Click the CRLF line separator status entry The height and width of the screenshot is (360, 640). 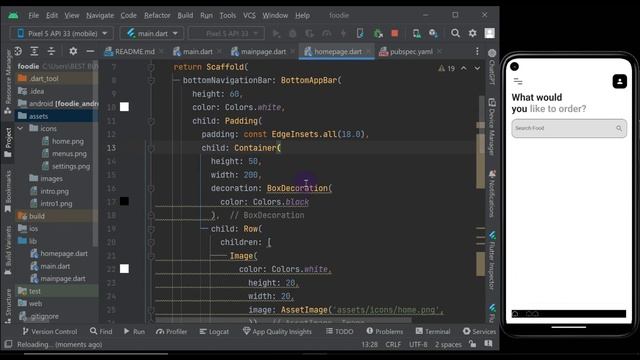point(393,344)
